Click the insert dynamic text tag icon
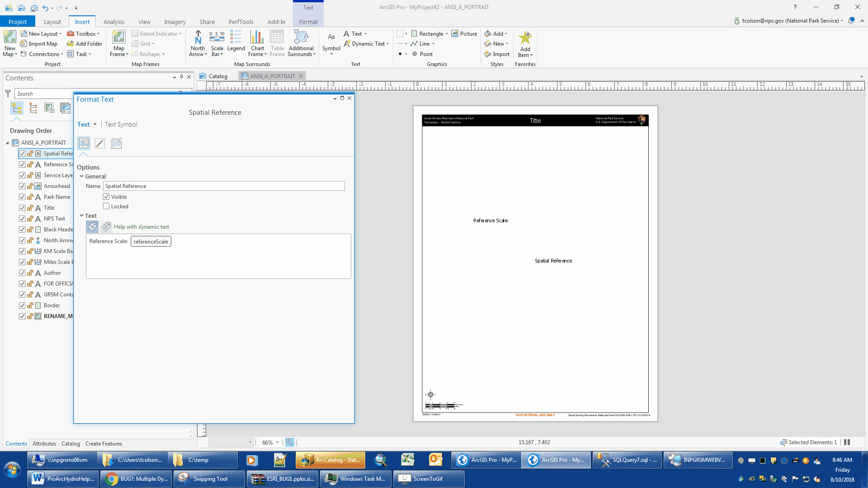Viewport: 868px width, 488px height. point(92,227)
